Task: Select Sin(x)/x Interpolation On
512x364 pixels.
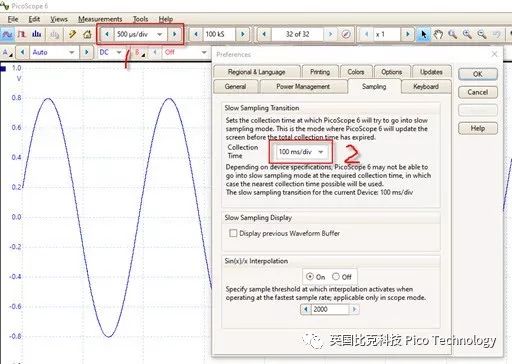Action: pos(310,277)
